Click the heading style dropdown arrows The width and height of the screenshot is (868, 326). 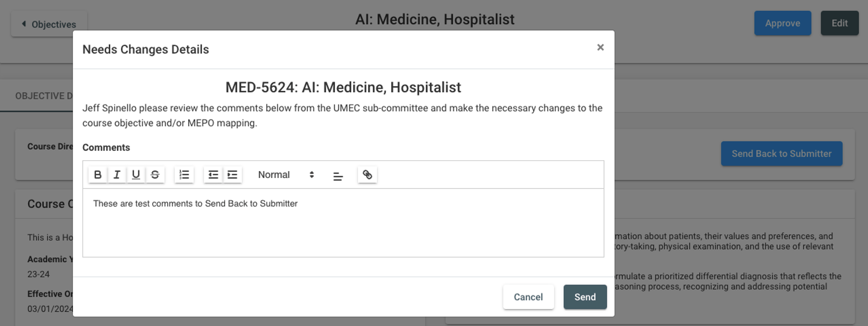pos(312,175)
